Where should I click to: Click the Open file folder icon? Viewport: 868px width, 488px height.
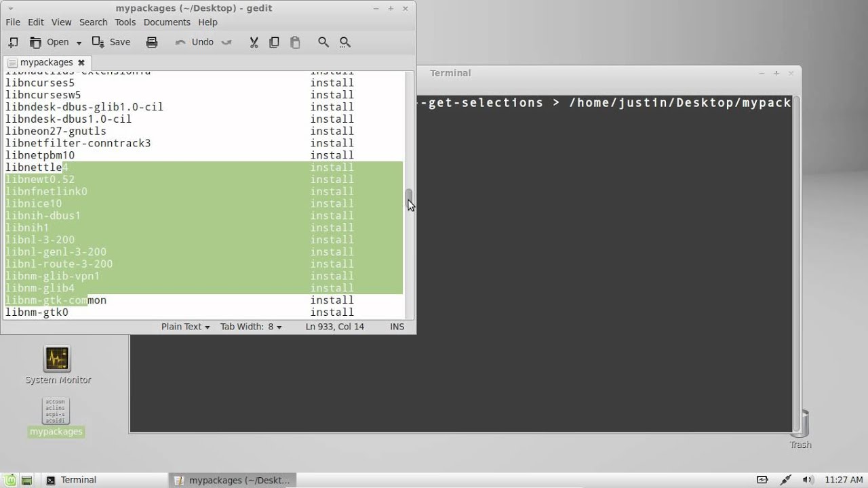[35, 42]
